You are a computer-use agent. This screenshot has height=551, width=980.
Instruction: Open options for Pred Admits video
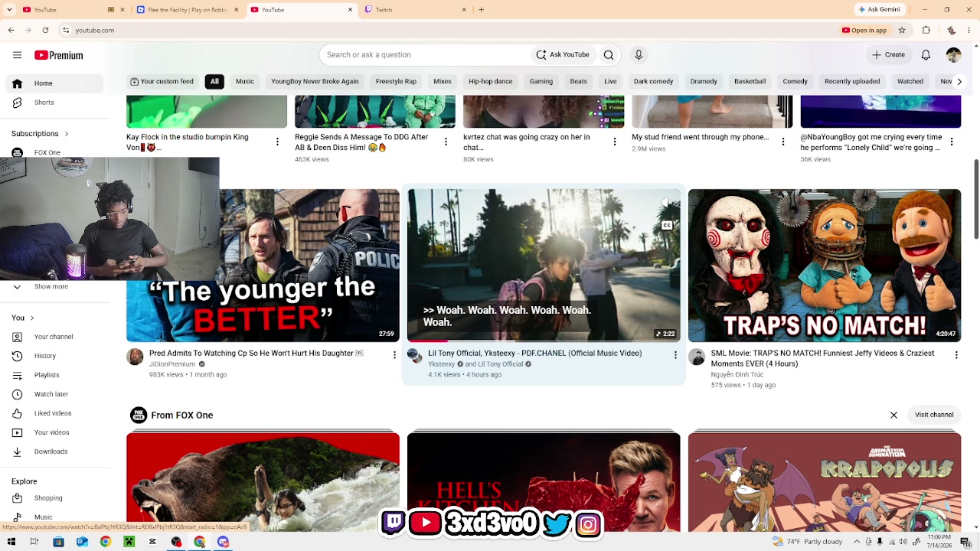coord(394,355)
